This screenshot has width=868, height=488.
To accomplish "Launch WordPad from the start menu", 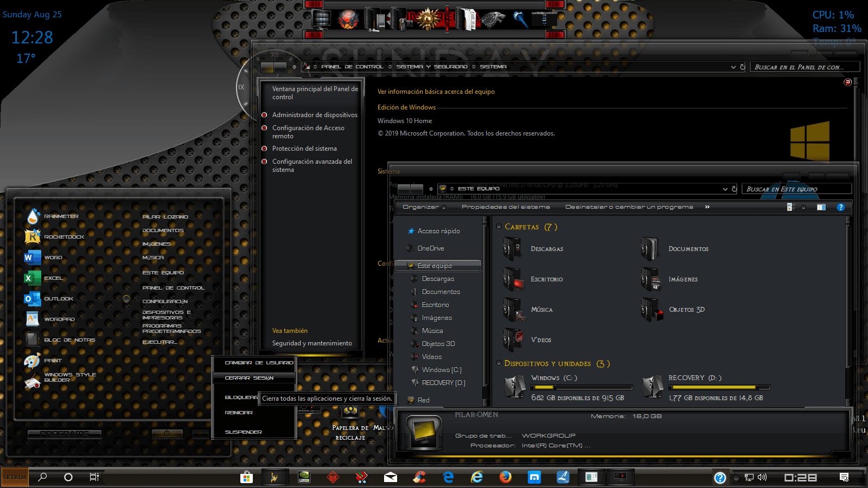I will [x=50, y=319].
